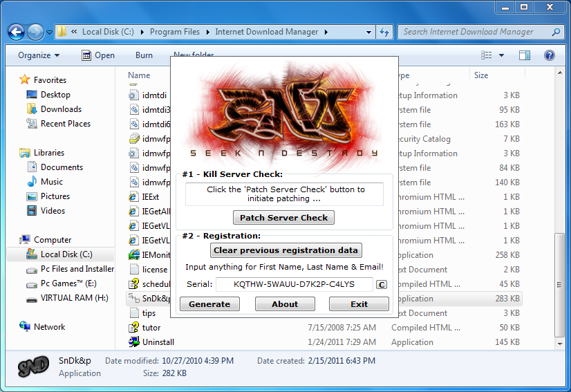571x392 pixels.
Task: Click the Exit button
Action: [x=359, y=304]
